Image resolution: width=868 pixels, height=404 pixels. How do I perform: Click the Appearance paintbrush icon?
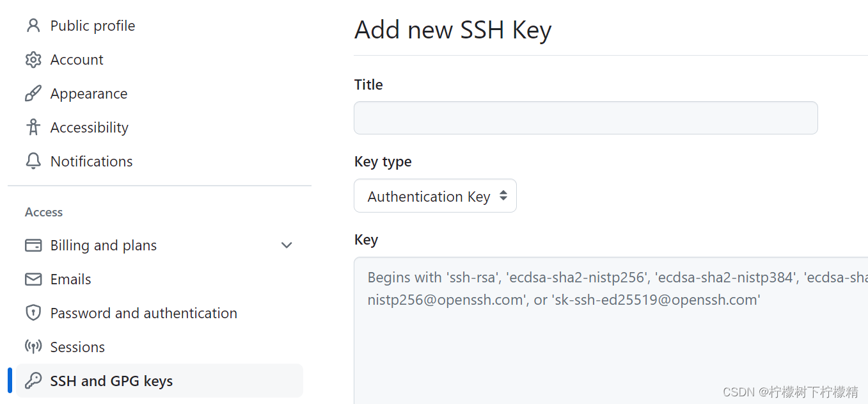(x=33, y=93)
